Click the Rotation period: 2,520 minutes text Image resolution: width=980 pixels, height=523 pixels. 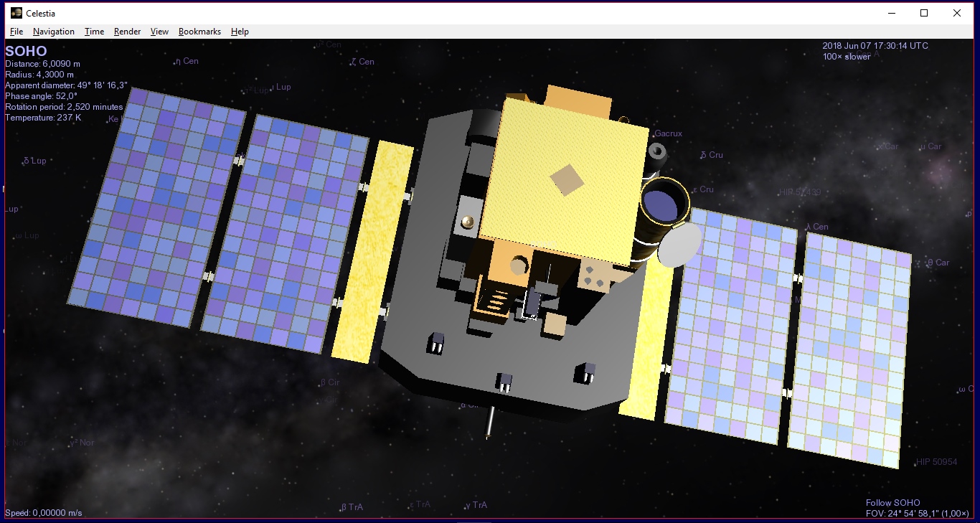(64, 107)
